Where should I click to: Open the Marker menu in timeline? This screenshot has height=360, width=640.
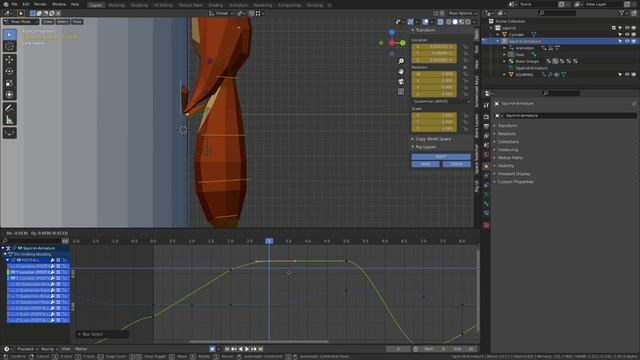(x=81, y=349)
